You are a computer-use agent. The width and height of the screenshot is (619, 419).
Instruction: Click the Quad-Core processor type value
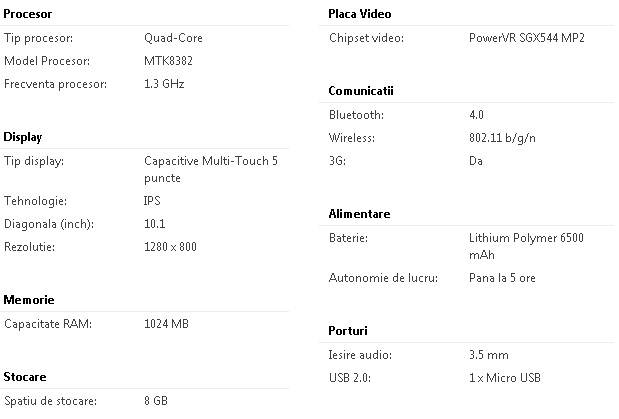coord(174,38)
